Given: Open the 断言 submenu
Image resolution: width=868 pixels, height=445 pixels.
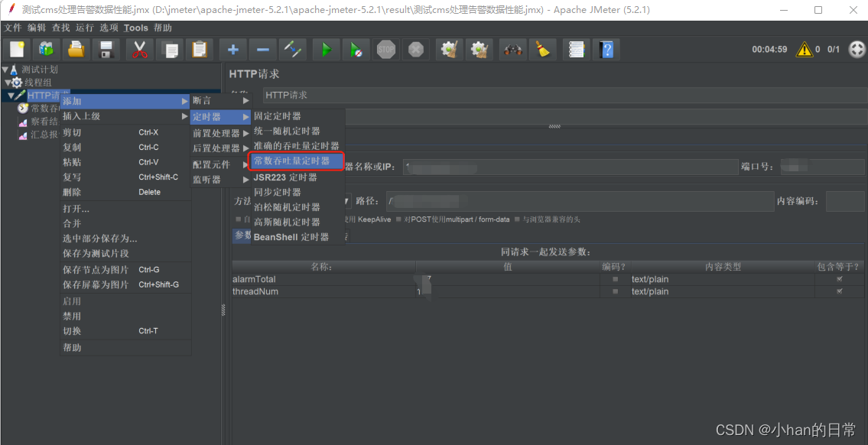Looking at the screenshot, I should tap(221, 101).
